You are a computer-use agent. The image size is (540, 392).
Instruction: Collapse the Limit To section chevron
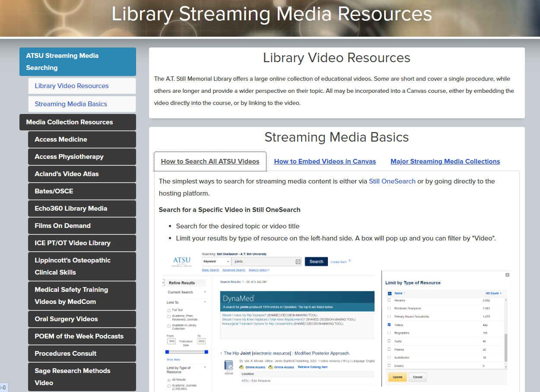point(205,302)
